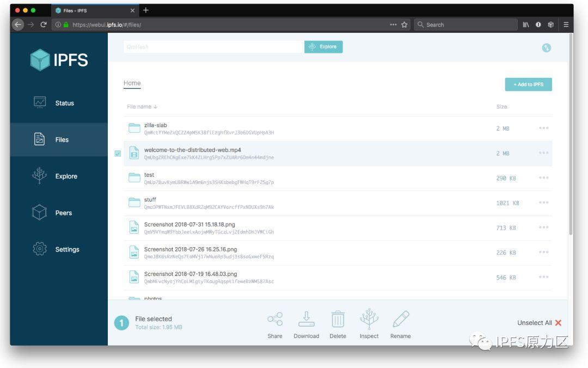Open Firefox's hamburger menu
Image resolution: width=588 pixels, height=368 pixels.
pyautogui.click(x=566, y=24)
